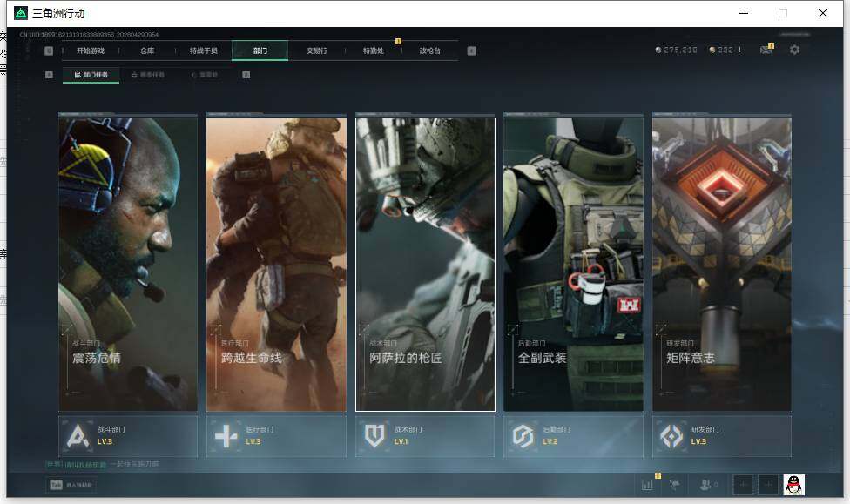Select the 战斗部门 LV.3 panel
The height and width of the screenshot is (504, 850).
128,436
